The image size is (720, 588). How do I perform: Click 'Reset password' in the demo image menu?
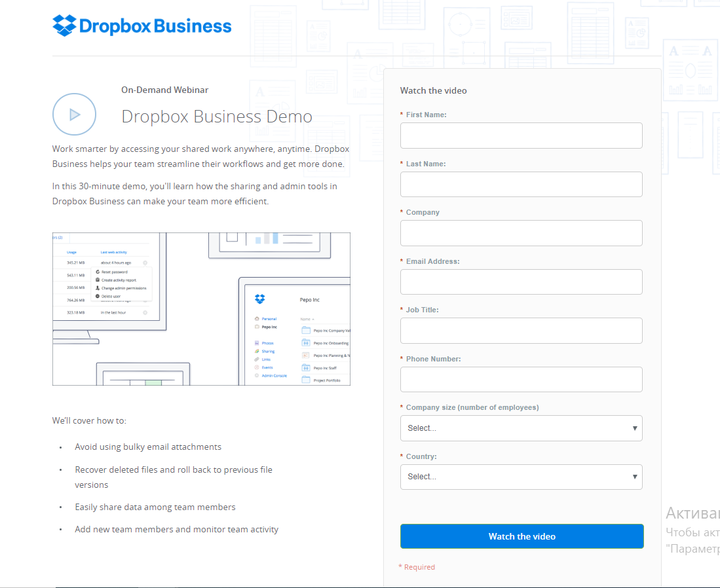(115, 272)
